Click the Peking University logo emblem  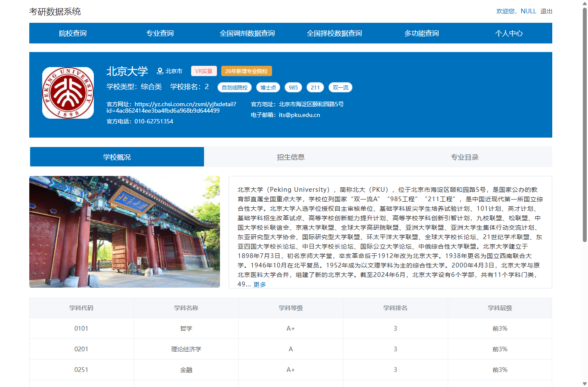68,93
